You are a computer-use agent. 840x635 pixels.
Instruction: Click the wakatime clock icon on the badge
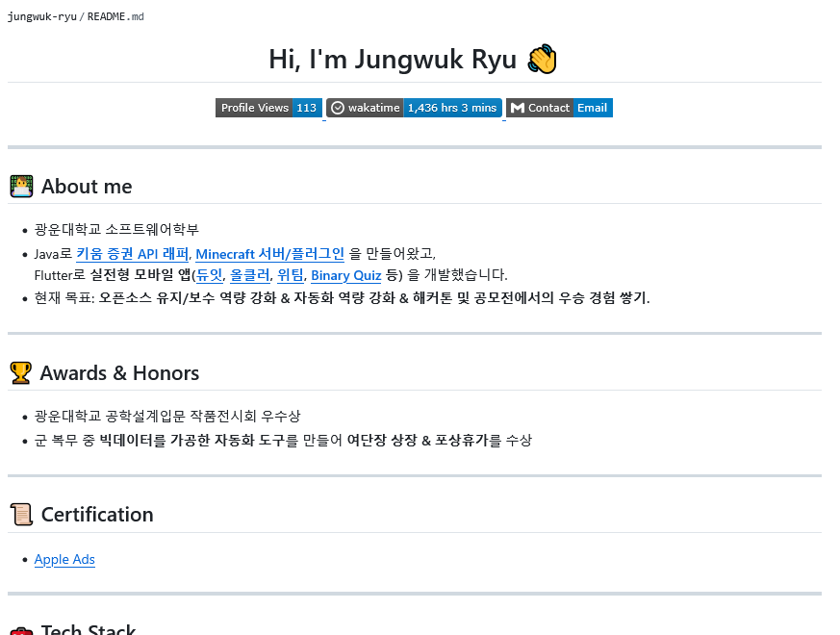(x=337, y=108)
